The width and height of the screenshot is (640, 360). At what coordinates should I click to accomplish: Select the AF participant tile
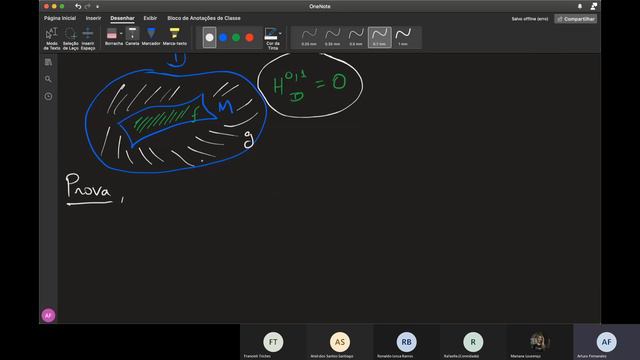point(607,342)
